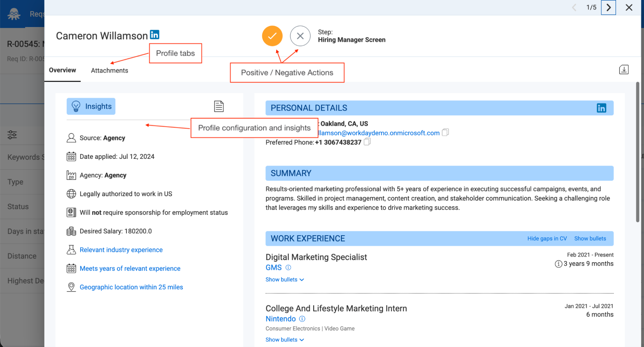This screenshot has height=347, width=644.
Task: Open the GMS company info icon
Action: [x=288, y=267]
